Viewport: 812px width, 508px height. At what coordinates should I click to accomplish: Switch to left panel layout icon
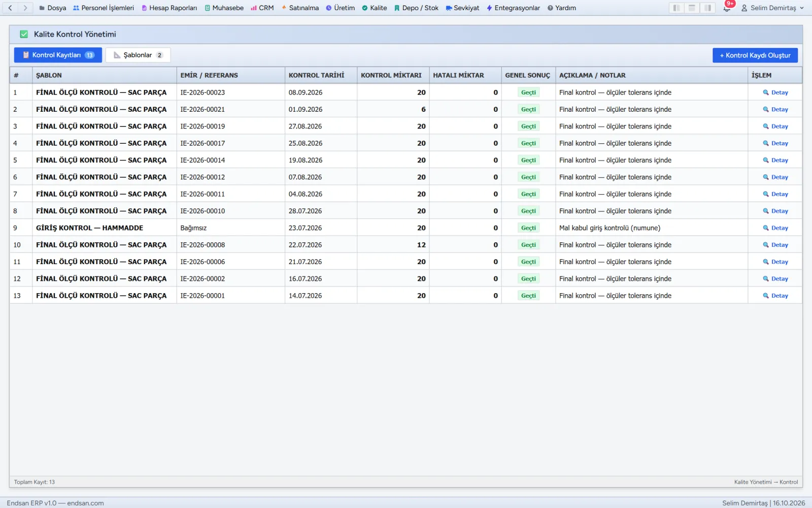click(676, 8)
